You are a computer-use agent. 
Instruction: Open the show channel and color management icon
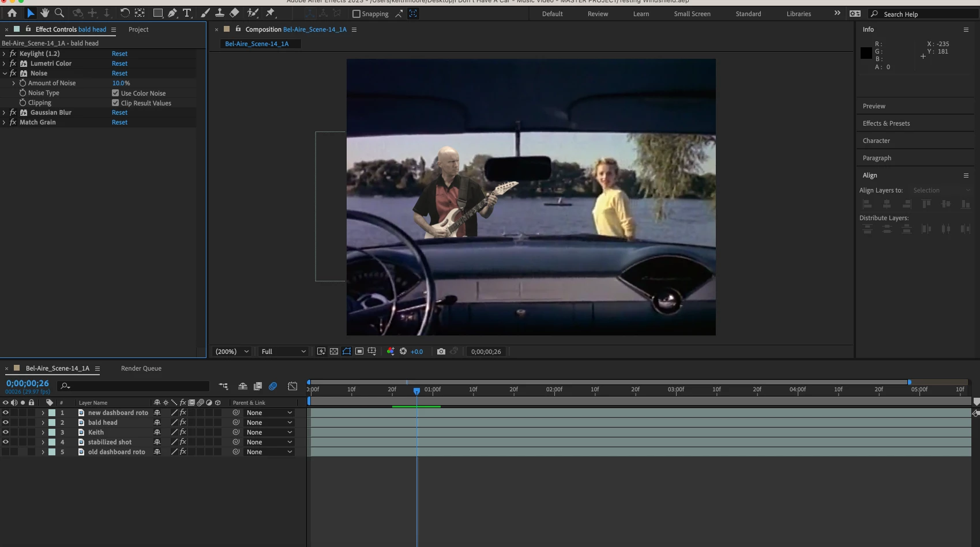pyautogui.click(x=391, y=351)
